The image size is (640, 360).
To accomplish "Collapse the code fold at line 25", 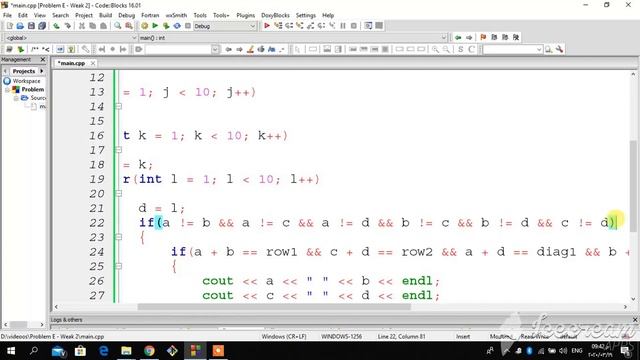I will coord(118,266).
